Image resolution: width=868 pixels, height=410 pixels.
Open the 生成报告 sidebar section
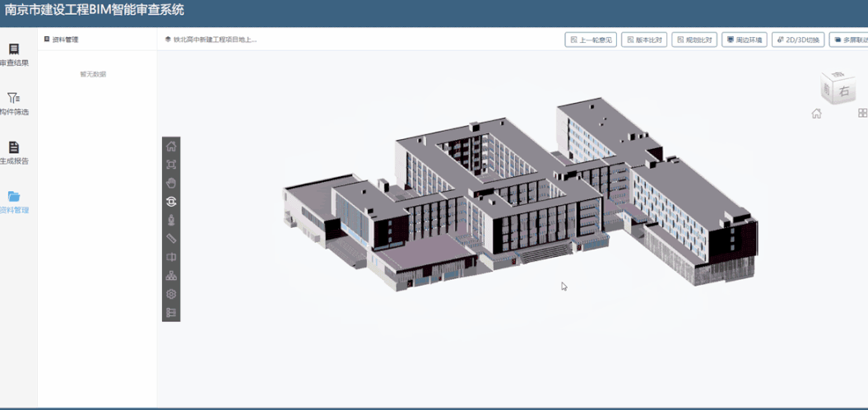[14, 153]
